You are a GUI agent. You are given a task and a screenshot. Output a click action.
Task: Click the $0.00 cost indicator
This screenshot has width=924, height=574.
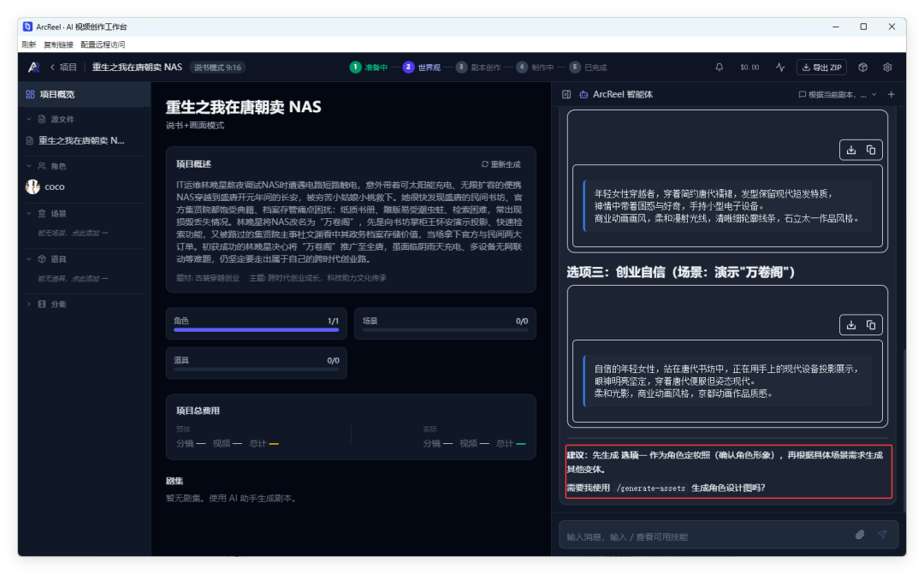tap(749, 68)
